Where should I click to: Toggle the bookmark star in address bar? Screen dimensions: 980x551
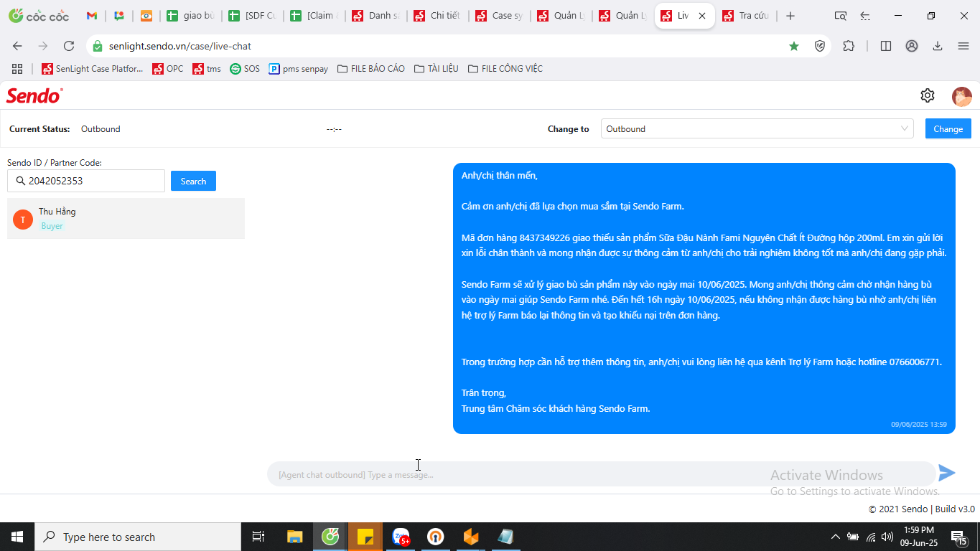[x=794, y=46]
